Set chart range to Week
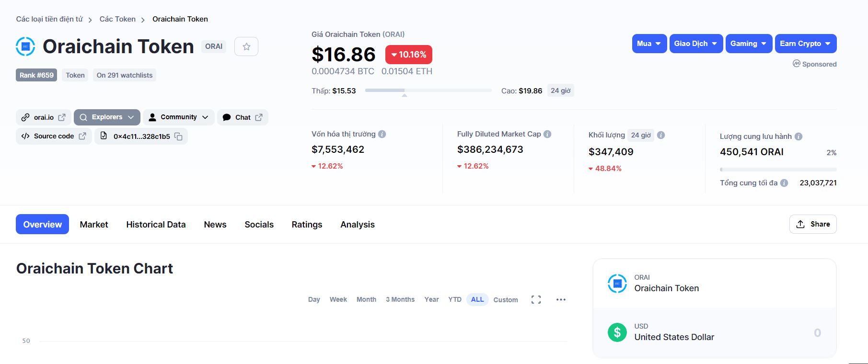Viewport: 868px width, 364px height. click(338, 299)
